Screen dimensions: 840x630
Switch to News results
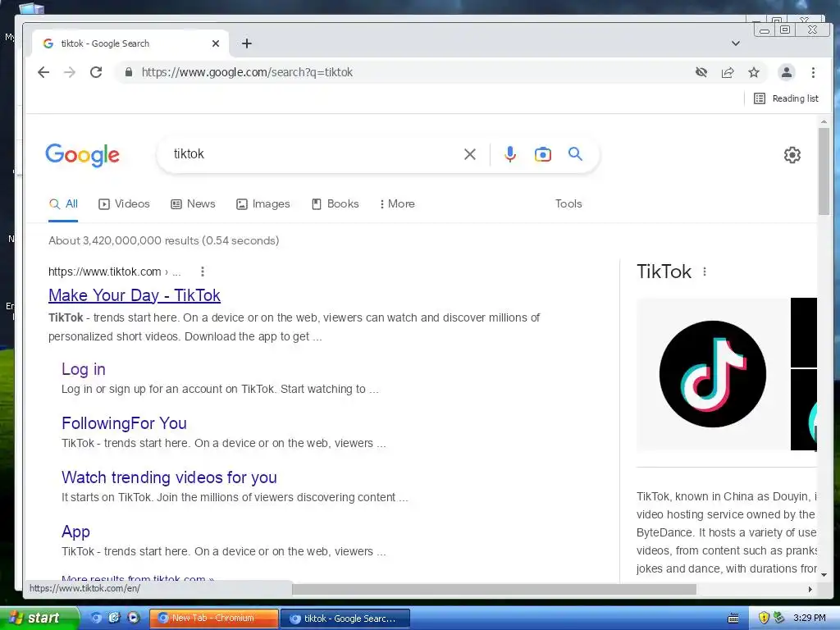pos(193,203)
